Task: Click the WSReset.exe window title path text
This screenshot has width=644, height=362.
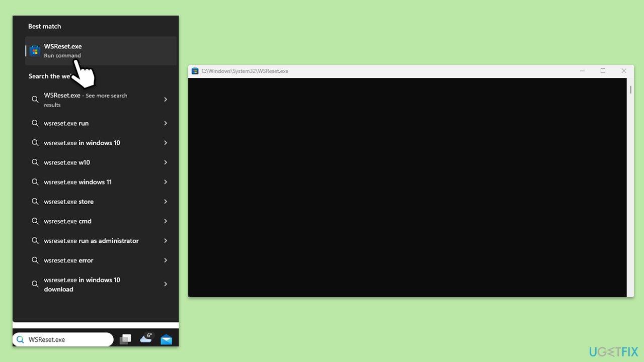Action: pos(245,71)
